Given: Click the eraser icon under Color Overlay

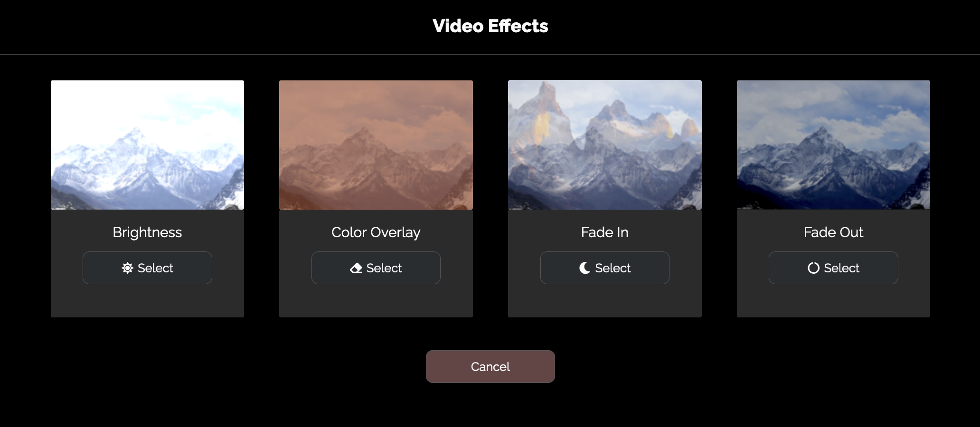Looking at the screenshot, I should (356, 268).
